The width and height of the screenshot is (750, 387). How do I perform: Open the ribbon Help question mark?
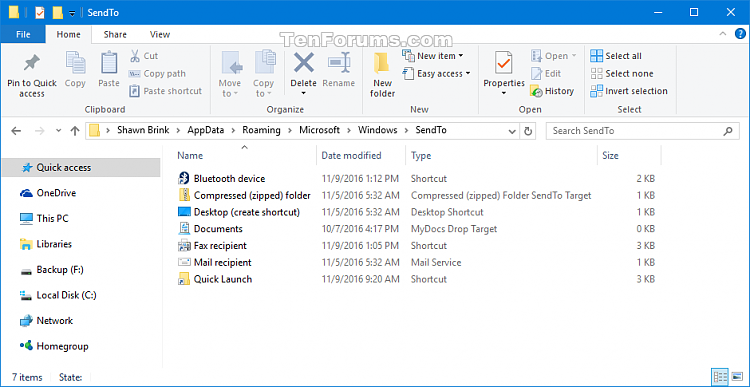[739, 34]
